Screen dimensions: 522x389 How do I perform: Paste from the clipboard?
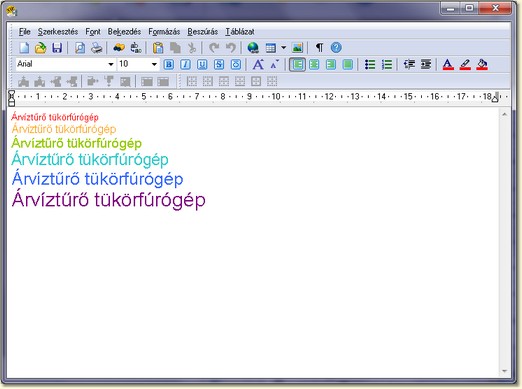pyautogui.click(x=158, y=48)
